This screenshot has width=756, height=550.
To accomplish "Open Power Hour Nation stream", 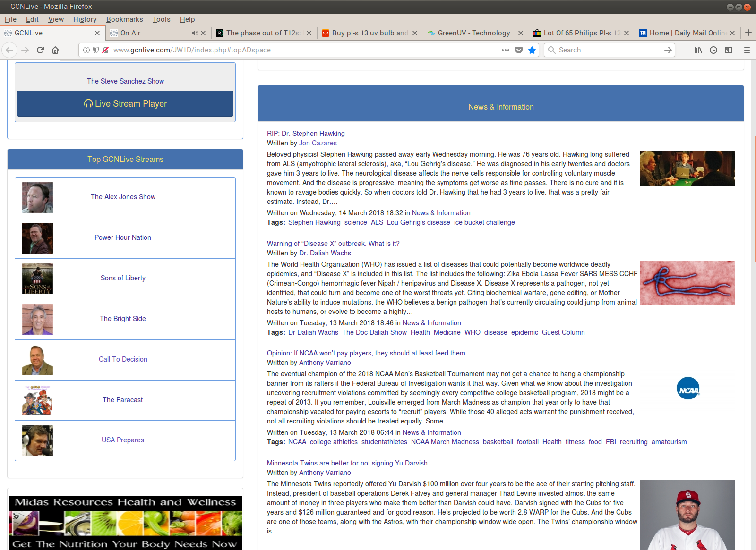I will point(123,237).
